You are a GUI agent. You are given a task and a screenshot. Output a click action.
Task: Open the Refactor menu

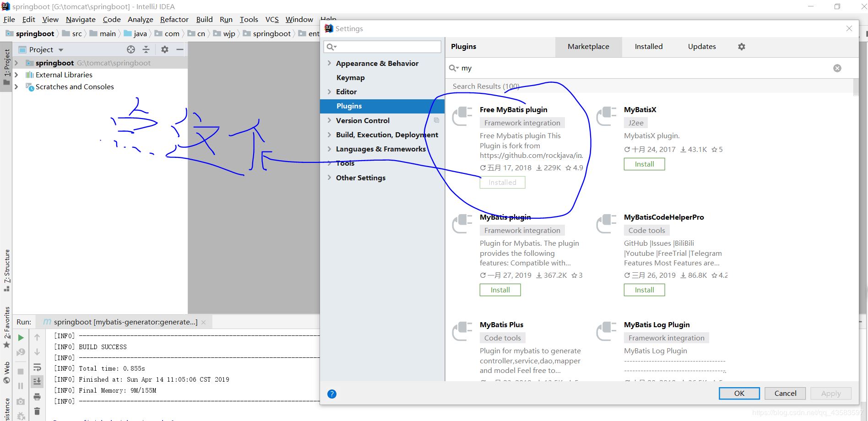(174, 19)
